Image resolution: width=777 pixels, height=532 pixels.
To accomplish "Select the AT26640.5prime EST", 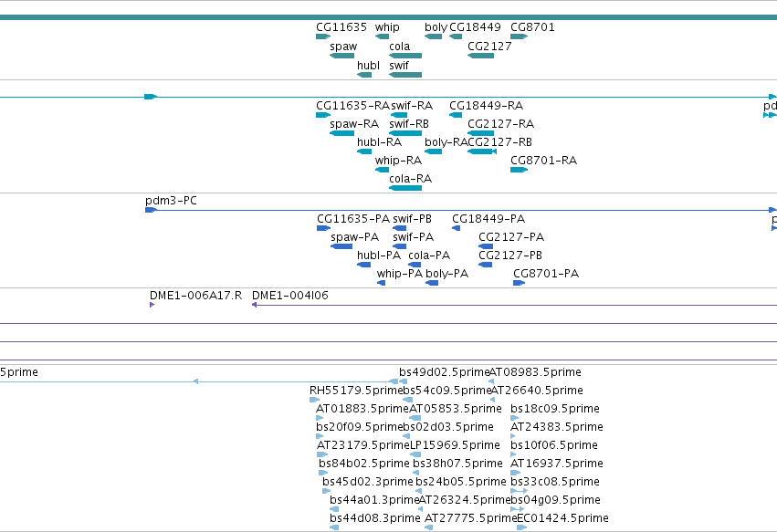I will [492, 401].
